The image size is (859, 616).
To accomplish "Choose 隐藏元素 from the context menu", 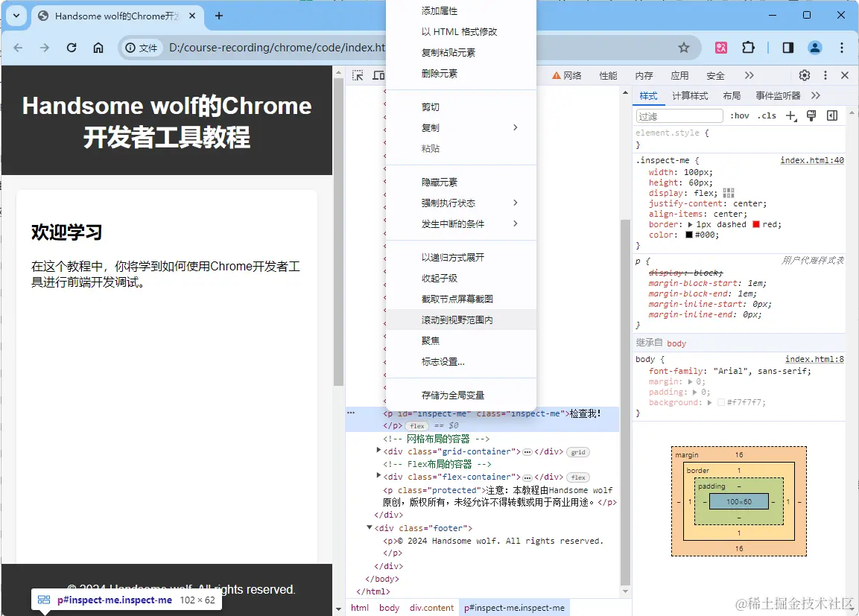I will click(440, 182).
